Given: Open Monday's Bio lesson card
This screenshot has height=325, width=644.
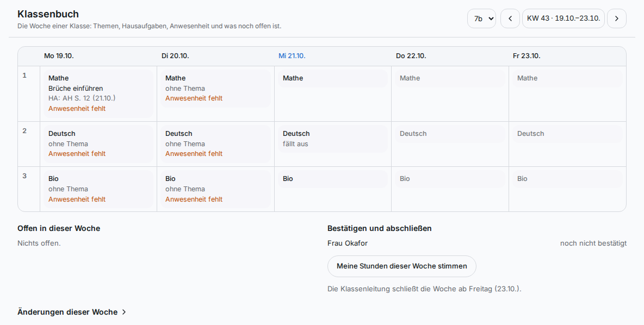Looking at the screenshot, I should [98, 189].
